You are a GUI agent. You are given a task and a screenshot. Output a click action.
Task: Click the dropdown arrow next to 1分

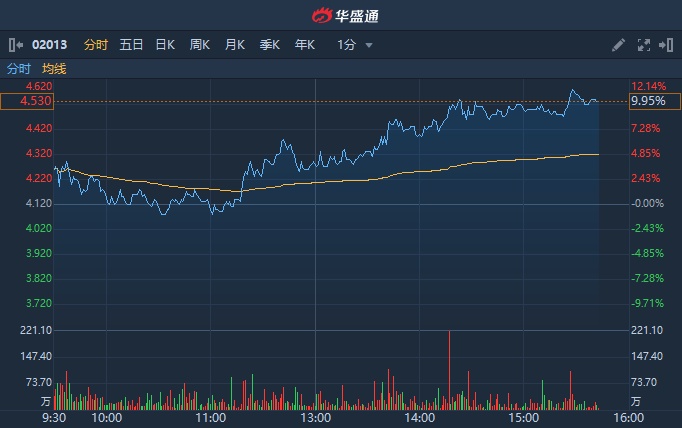tap(369, 45)
